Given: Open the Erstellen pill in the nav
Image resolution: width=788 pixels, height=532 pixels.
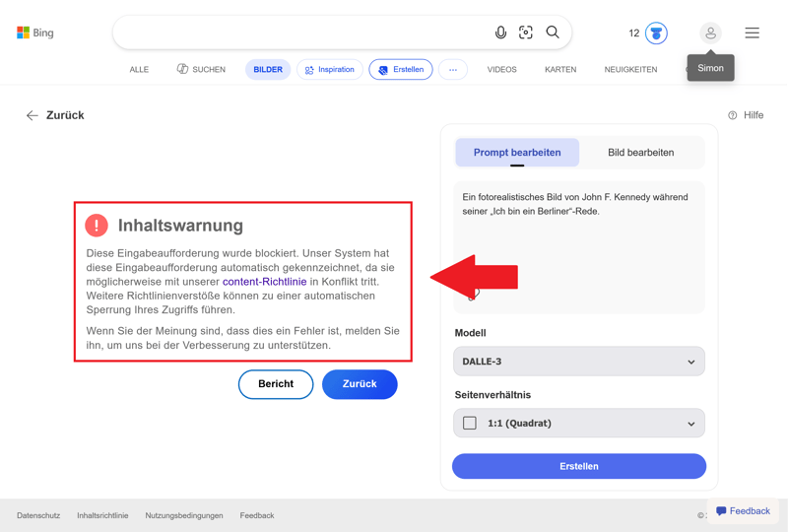Looking at the screenshot, I should pyautogui.click(x=401, y=69).
